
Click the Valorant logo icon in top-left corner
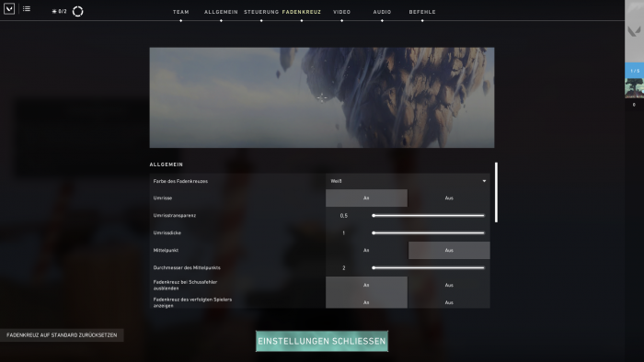[x=9, y=8]
